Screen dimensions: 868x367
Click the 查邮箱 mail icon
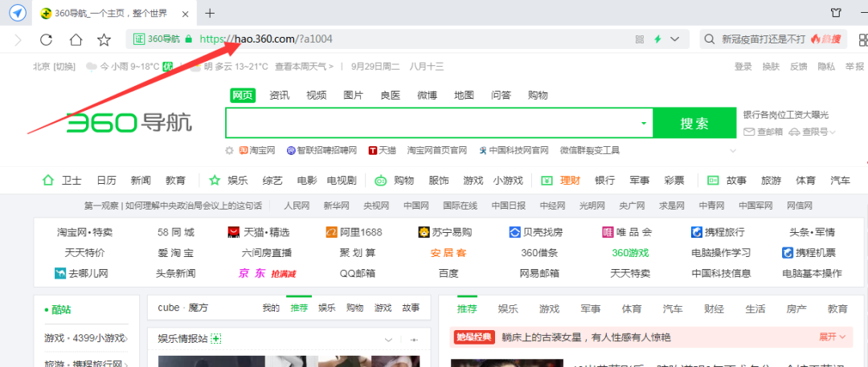tap(749, 132)
